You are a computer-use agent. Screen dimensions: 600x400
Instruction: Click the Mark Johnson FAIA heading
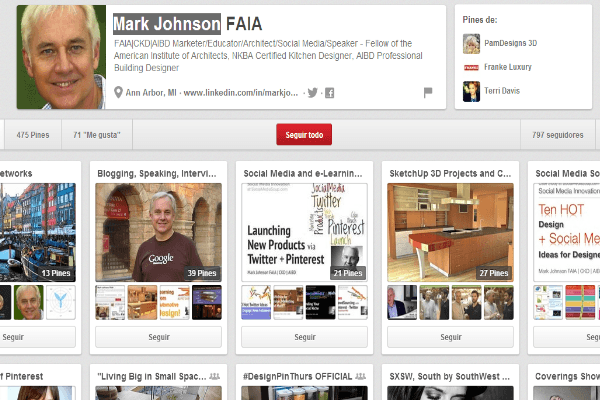(188, 24)
